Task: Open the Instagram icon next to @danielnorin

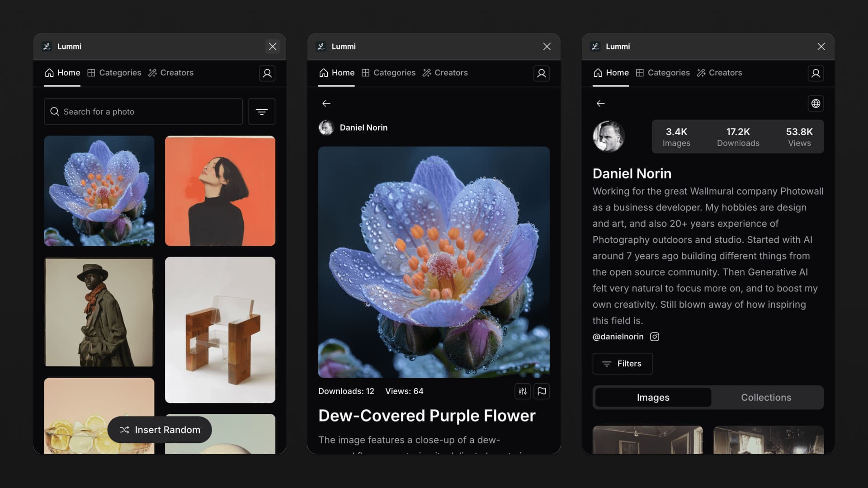Action: (655, 337)
